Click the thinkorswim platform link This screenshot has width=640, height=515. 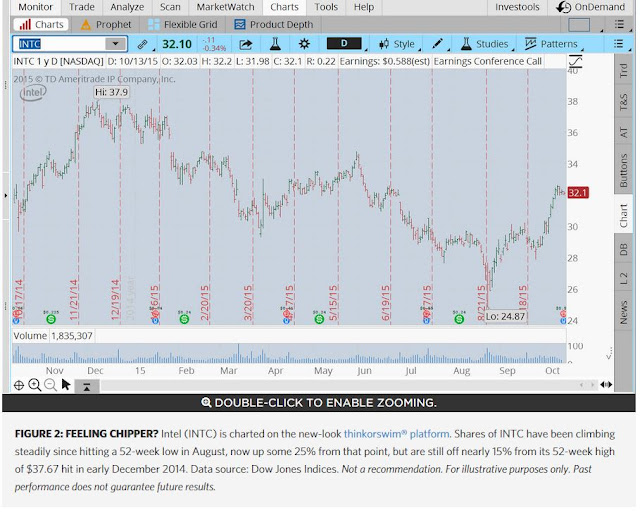(397, 434)
